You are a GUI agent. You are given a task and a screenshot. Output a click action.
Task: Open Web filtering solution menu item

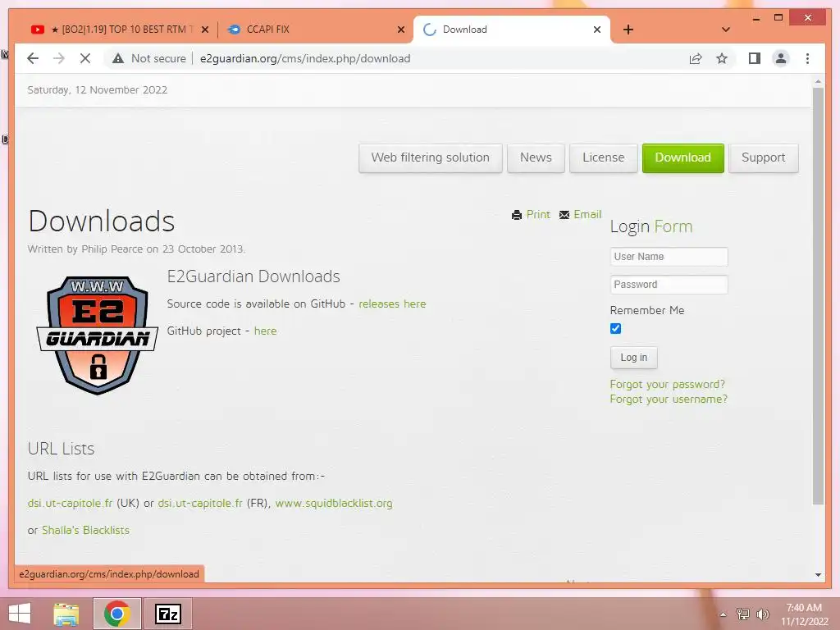[x=430, y=157]
